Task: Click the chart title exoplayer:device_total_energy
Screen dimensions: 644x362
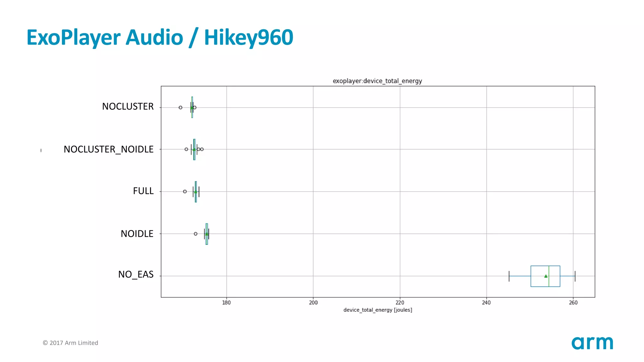Action: [x=377, y=81]
